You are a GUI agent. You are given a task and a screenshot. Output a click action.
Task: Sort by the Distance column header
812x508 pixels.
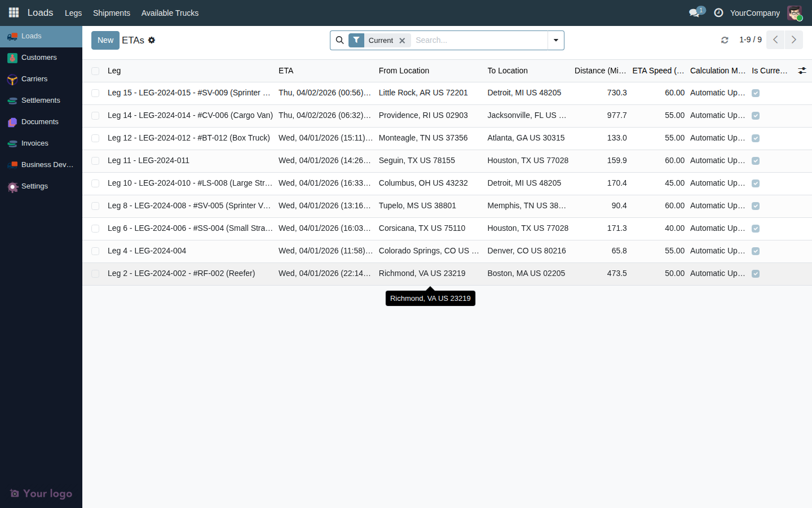click(600, 71)
